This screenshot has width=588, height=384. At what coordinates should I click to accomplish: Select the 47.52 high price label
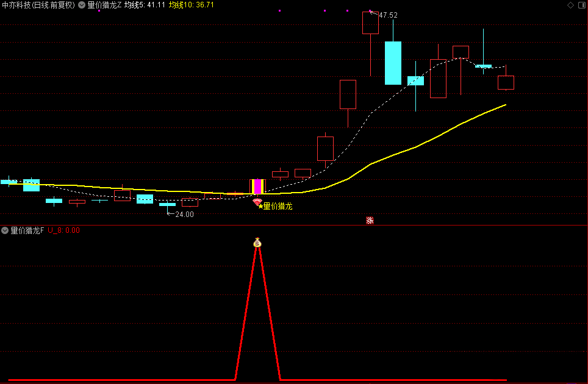(x=388, y=15)
